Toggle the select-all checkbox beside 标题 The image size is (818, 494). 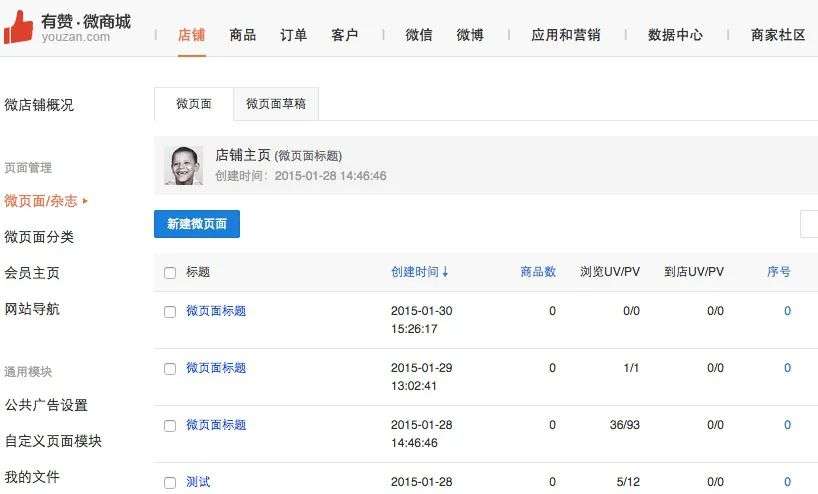(x=170, y=273)
